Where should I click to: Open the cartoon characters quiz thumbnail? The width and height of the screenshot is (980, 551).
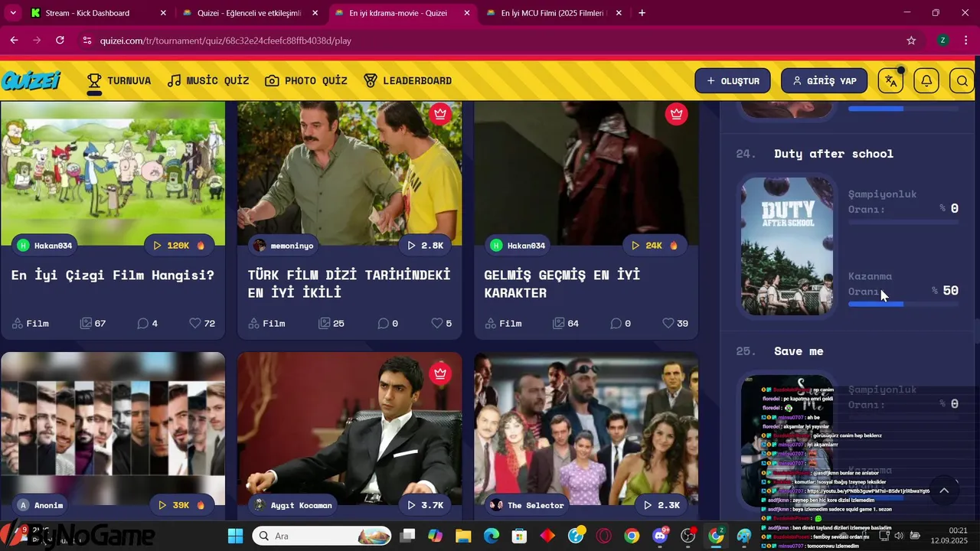pyautogui.click(x=113, y=174)
